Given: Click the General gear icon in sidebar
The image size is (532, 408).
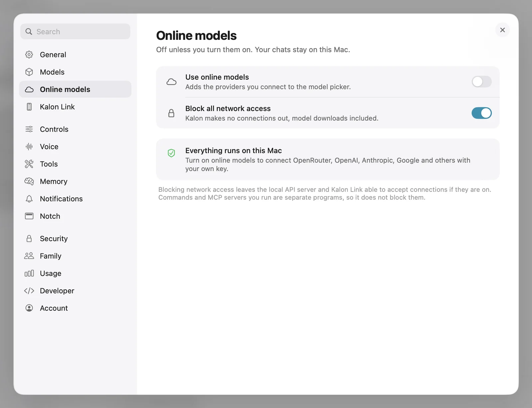Looking at the screenshot, I should tap(29, 54).
